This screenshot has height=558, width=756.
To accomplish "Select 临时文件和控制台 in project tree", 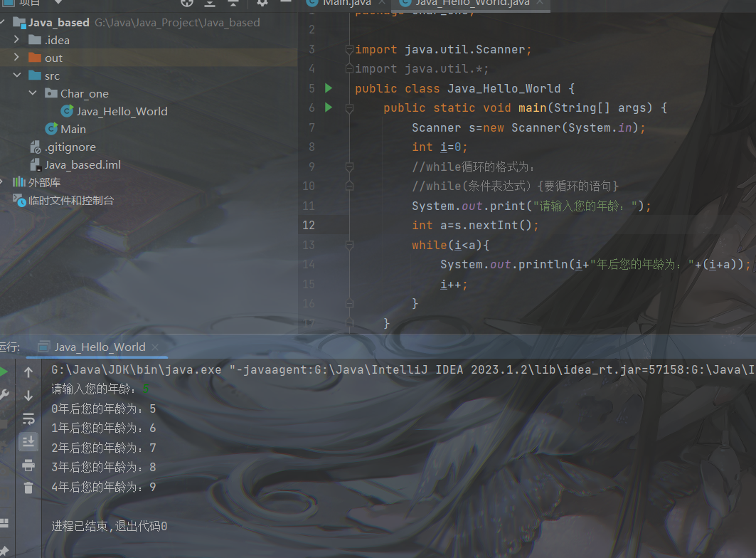I will [71, 200].
